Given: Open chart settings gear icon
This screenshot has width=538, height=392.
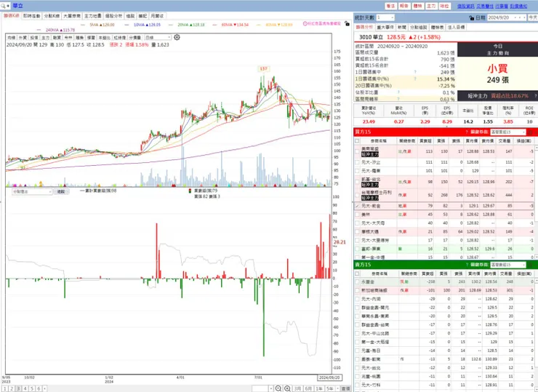Looking at the screenshot, I should (177, 37).
